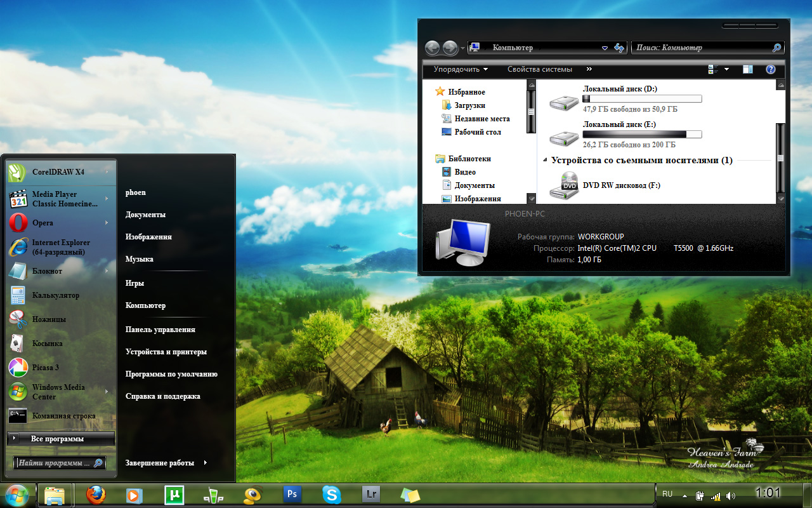The image size is (812, 508).
Task: Open the volume speaker tray icon
Action: click(x=731, y=496)
